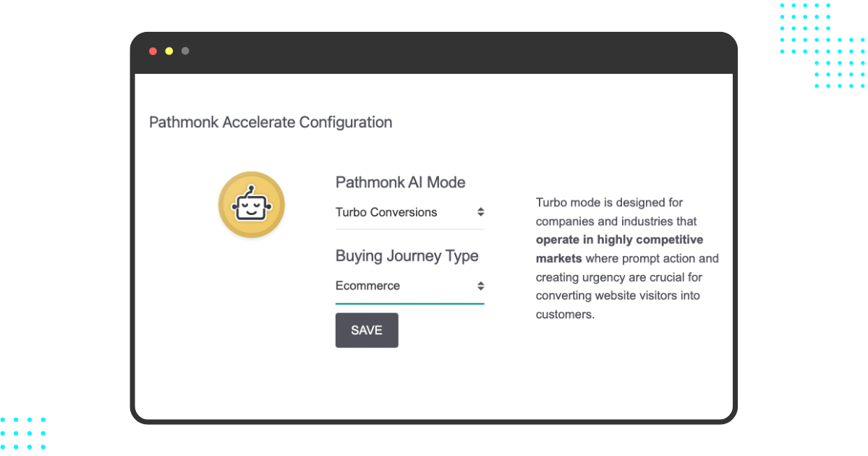Click the up-down arrows beside Turbo Conversions

point(481,212)
